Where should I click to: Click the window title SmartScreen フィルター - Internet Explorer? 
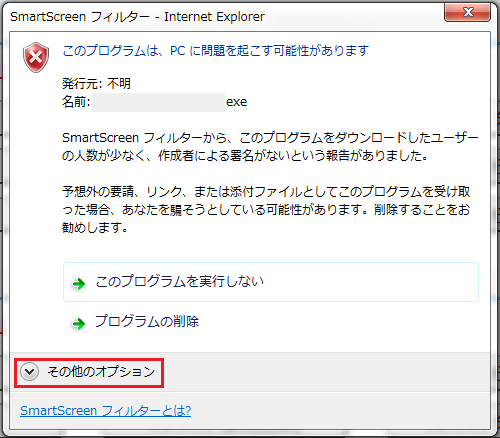(x=137, y=16)
